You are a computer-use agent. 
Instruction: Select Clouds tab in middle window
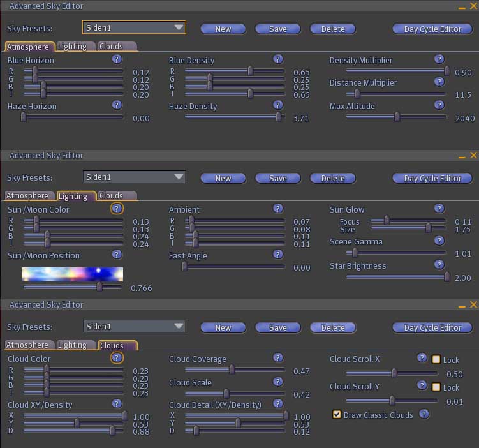coord(116,196)
